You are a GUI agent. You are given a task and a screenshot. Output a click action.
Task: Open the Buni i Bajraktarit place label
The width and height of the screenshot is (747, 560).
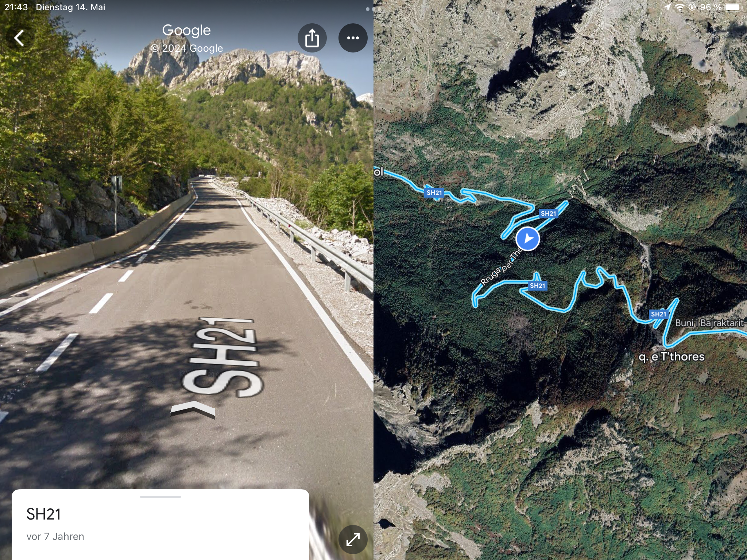709,323
